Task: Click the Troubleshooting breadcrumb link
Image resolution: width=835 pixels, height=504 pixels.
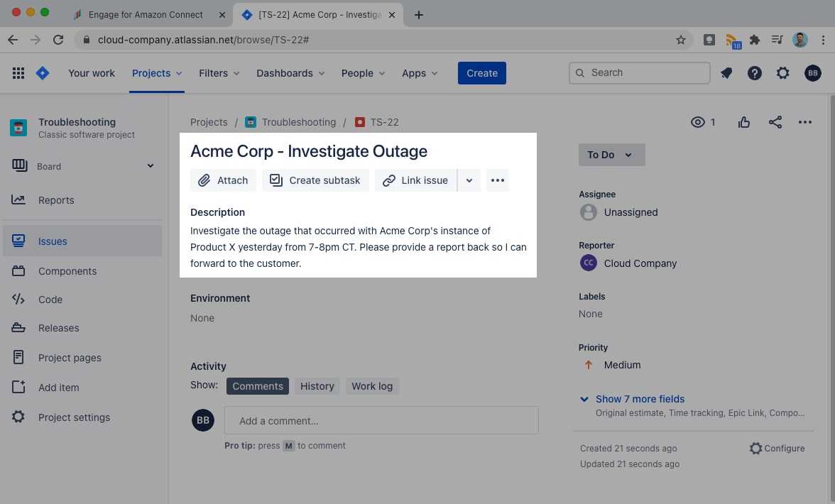Action: tap(299, 122)
